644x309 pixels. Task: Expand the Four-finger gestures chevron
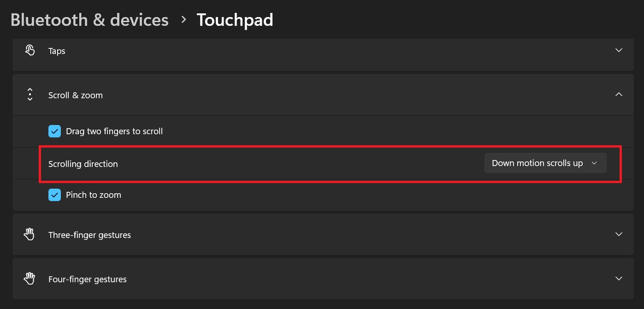(619, 279)
